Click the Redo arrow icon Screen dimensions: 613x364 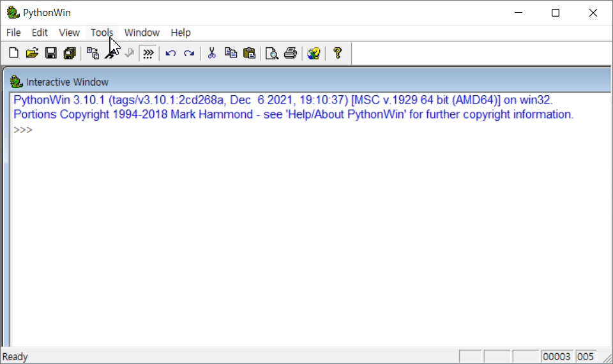coord(189,53)
